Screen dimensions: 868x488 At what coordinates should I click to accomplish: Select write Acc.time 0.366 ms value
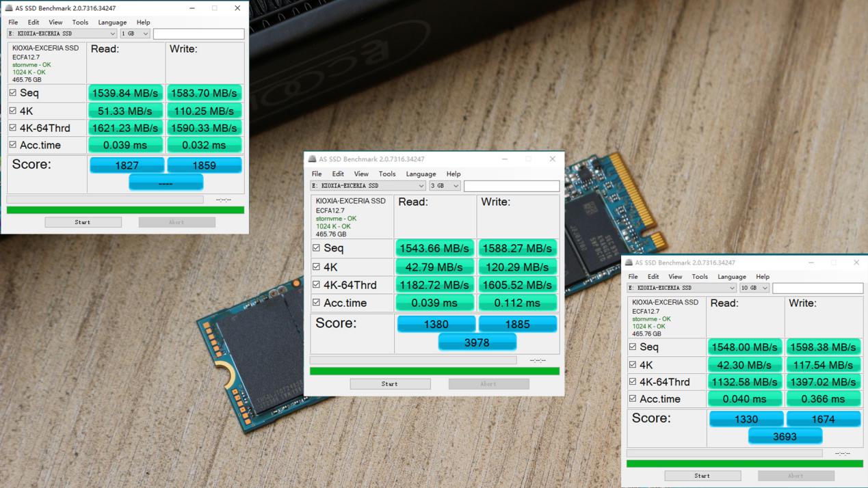point(823,399)
